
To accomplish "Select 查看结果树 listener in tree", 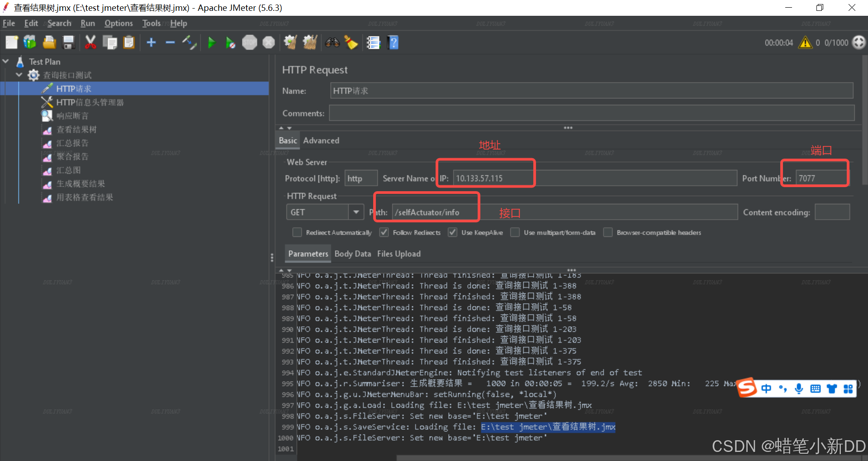I will [x=76, y=130].
